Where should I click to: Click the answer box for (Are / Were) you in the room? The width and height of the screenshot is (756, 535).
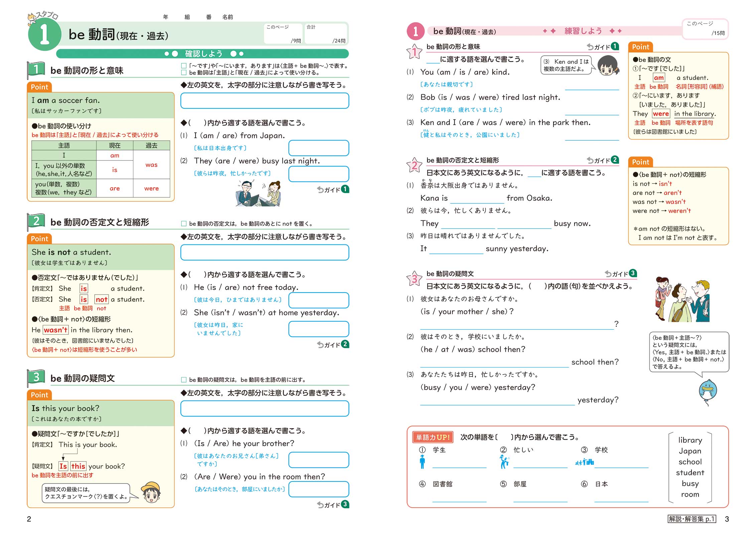pyautogui.click(x=319, y=489)
